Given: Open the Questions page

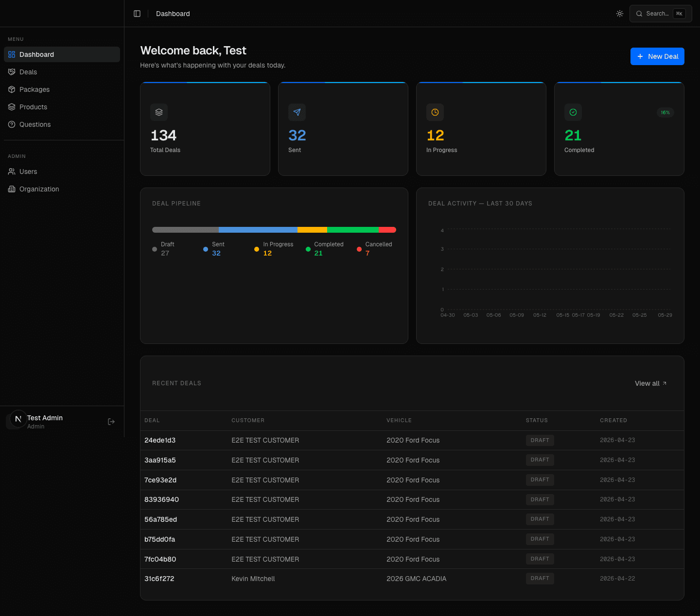Looking at the screenshot, I should [x=62, y=124].
